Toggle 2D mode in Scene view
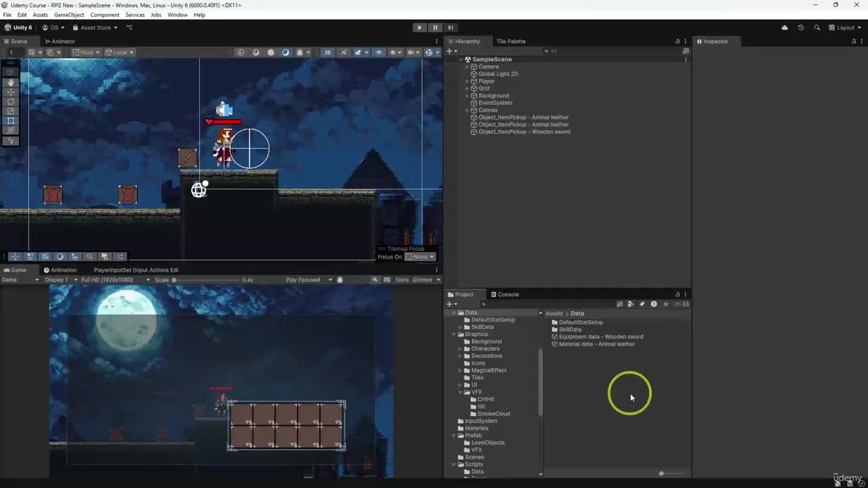This screenshot has width=868, height=488. 328,52
